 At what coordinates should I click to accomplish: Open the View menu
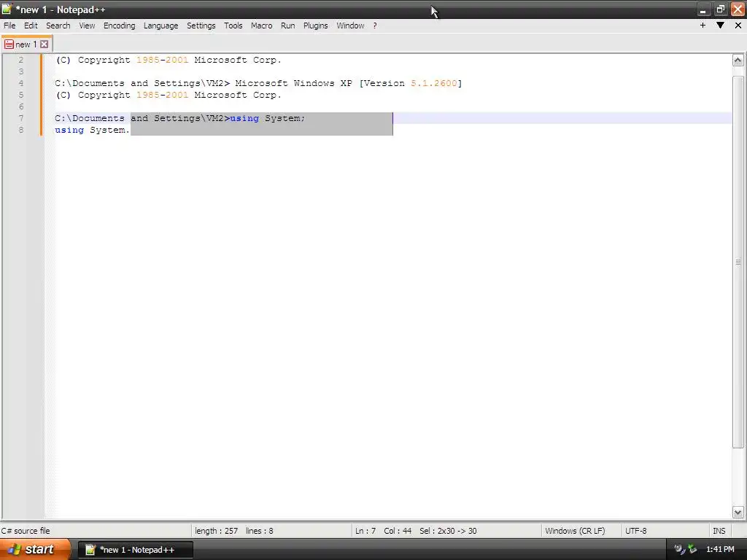coord(87,26)
